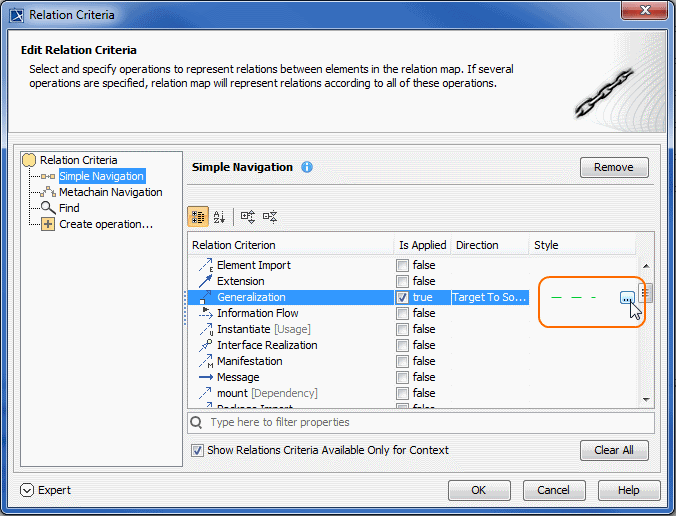The image size is (676, 516).
Task: Select Metachain Navigation in the tree
Action: tap(111, 192)
